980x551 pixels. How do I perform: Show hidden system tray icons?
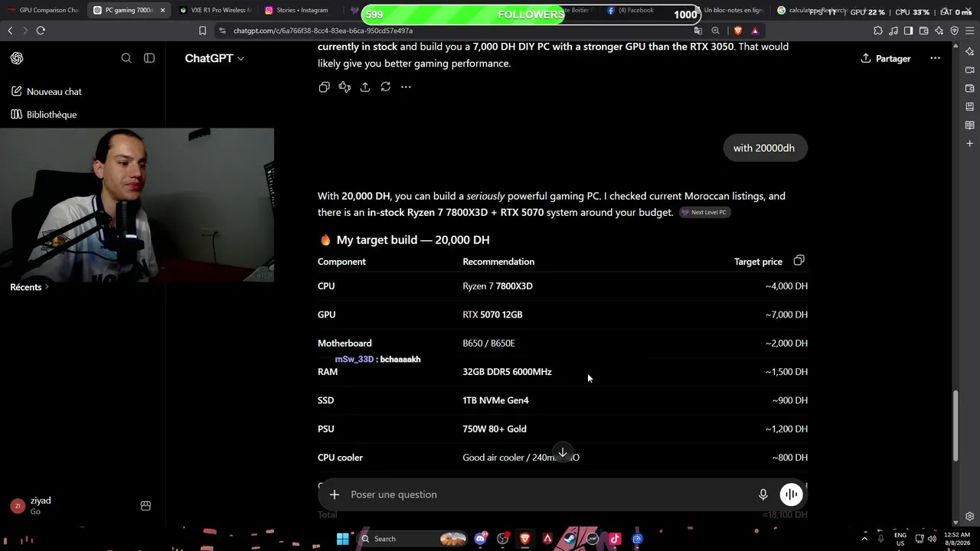(x=864, y=539)
